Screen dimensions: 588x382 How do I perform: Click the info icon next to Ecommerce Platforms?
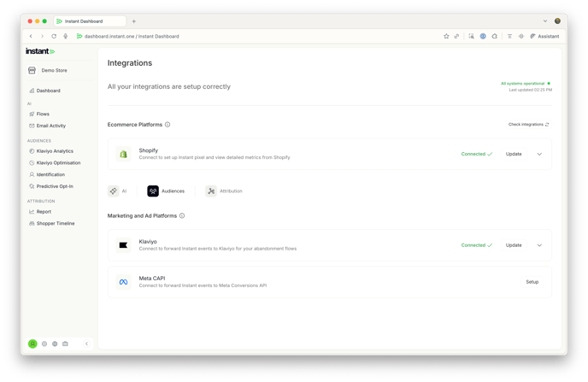[168, 125]
